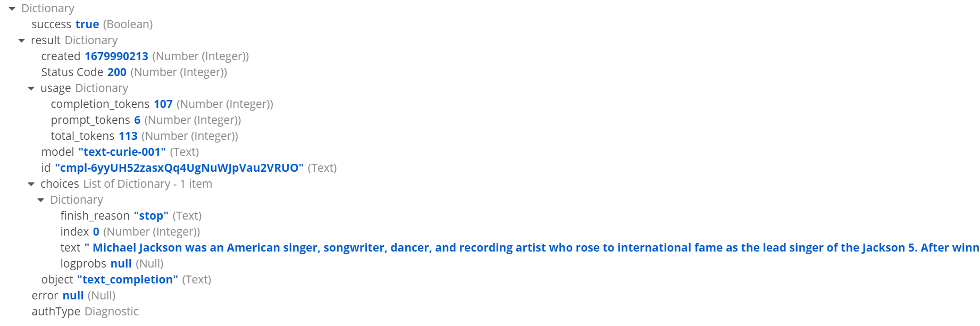Select the id cmpl-6yyUH52 text value
Screen dimensions: 980x326
click(179, 168)
